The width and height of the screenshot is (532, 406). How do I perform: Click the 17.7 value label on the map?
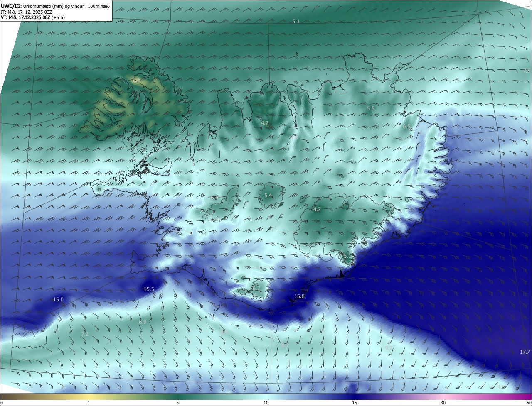point(525,352)
